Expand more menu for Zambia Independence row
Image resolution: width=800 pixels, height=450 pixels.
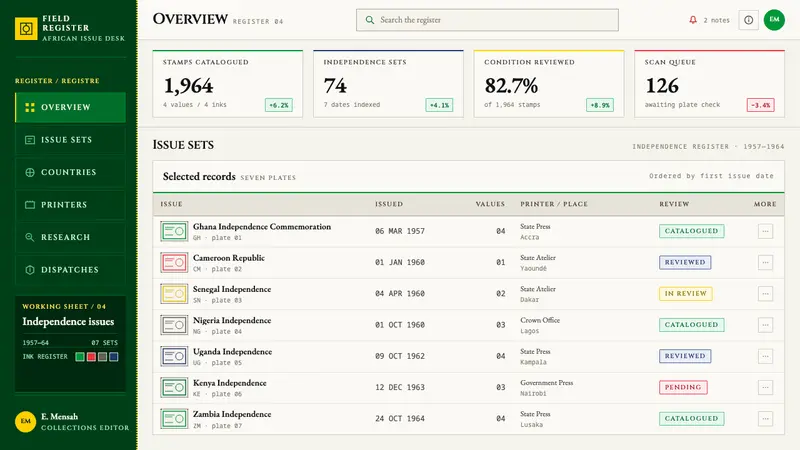click(765, 418)
